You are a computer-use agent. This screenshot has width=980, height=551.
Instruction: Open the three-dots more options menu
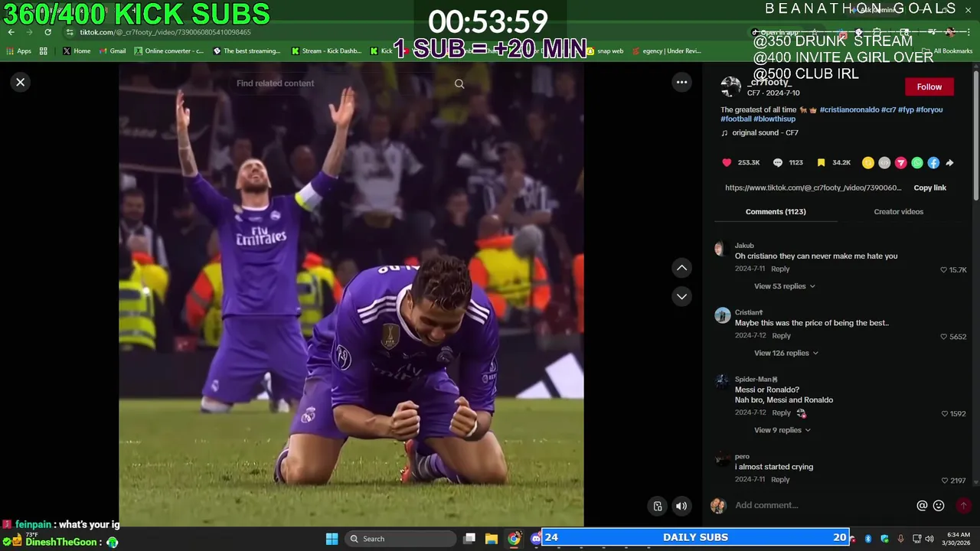click(681, 82)
